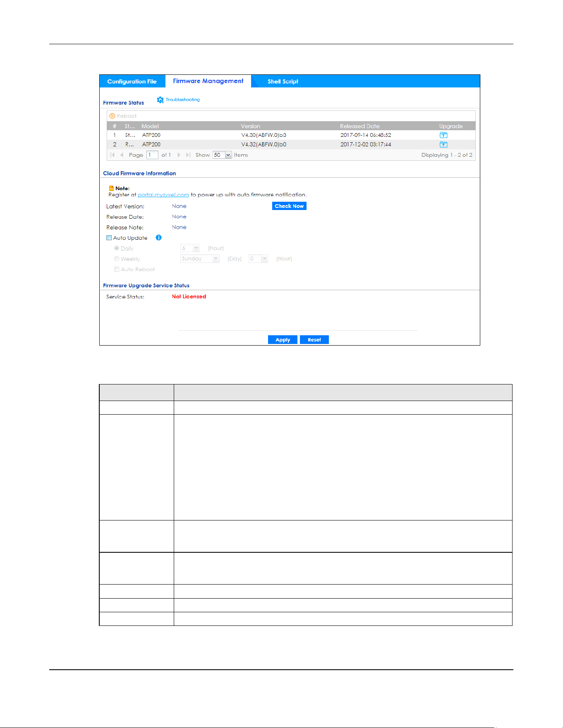Click release date 2017-09-14 06:48:52
The image size is (563, 728).
click(366, 135)
